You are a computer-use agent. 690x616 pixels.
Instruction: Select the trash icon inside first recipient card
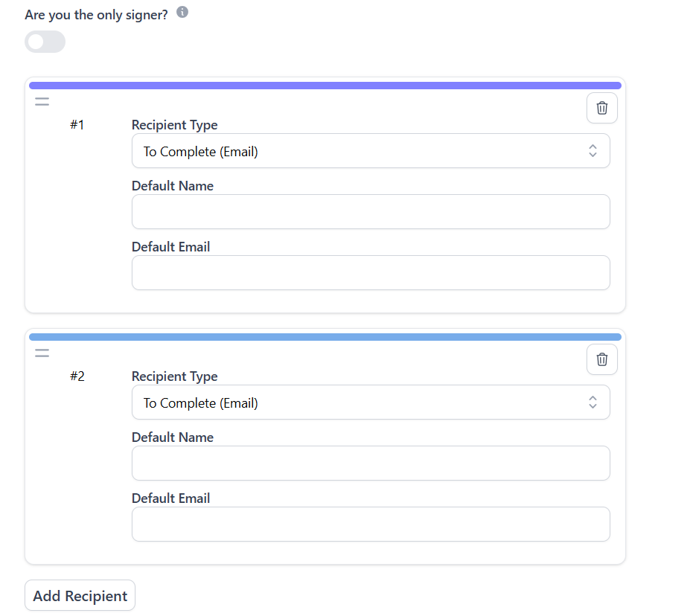point(601,108)
